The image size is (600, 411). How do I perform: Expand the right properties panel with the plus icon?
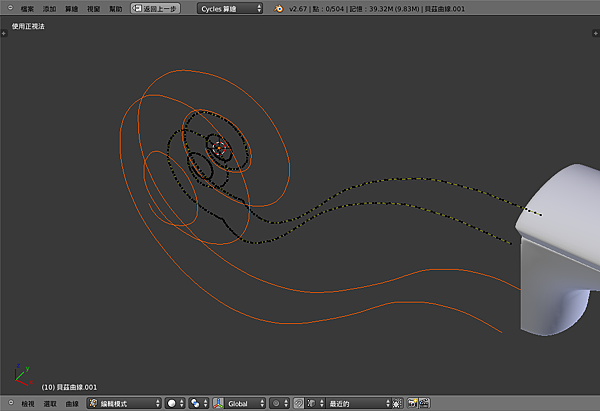(x=595, y=33)
